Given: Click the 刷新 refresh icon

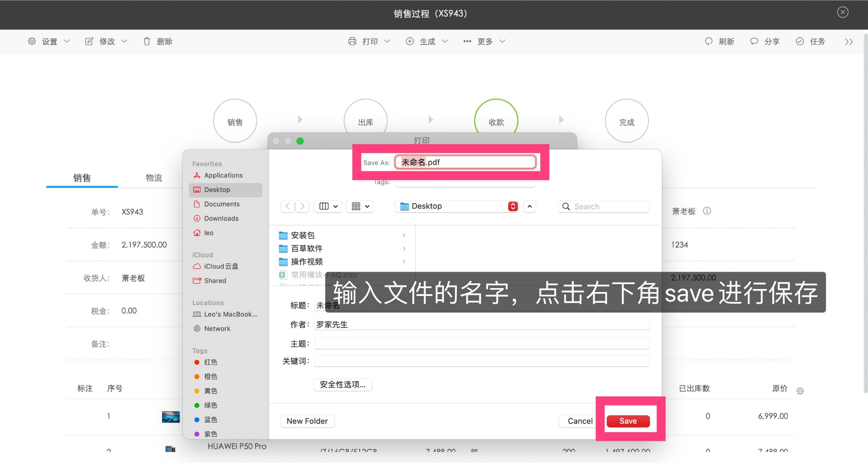Looking at the screenshot, I should click(708, 41).
